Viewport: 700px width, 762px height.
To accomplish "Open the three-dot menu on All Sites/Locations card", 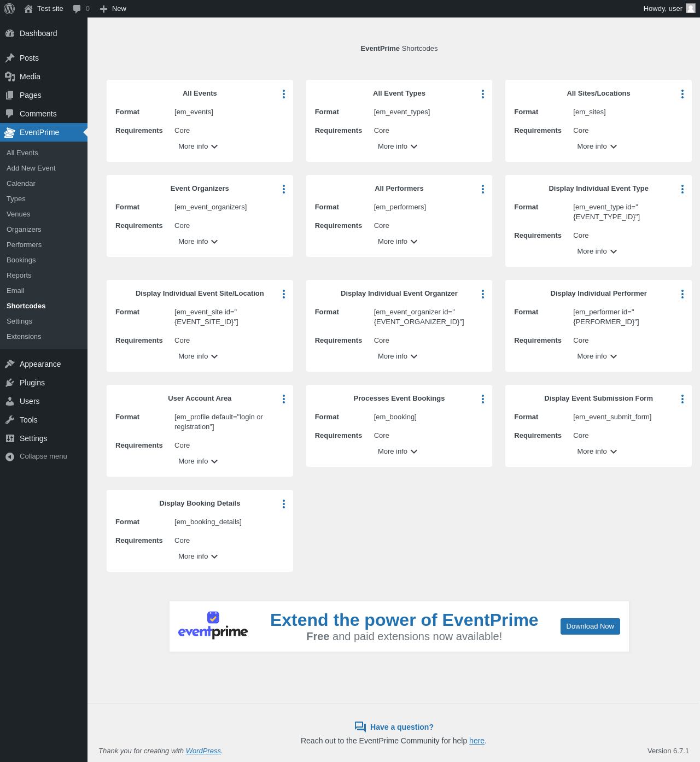I will [x=682, y=94].
